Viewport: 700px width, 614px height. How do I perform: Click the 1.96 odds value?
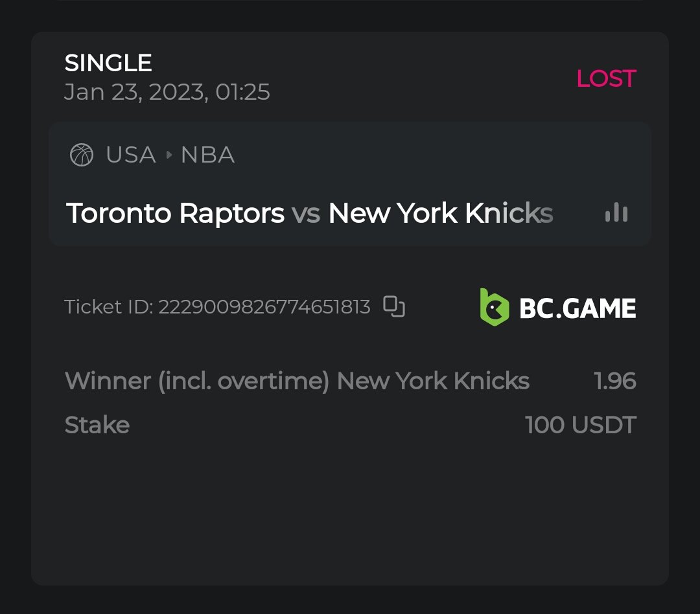tap(615, 381)
